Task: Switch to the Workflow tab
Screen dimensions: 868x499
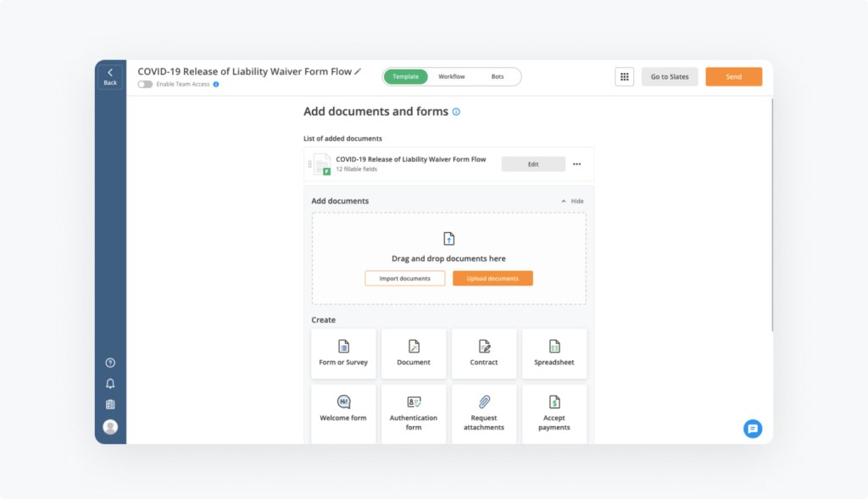Action: coord(451,76)
